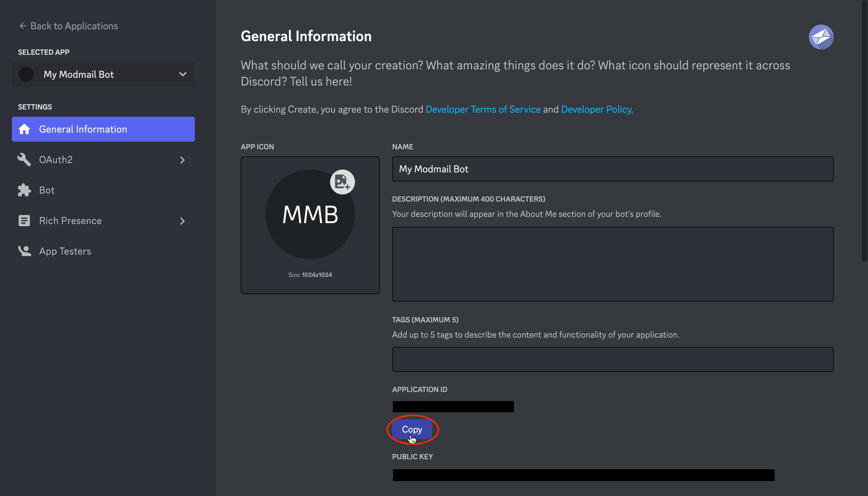This screenshot has height=496, width=868.
Task: Expand the OAuth2 section chevron
Action: 183,160
